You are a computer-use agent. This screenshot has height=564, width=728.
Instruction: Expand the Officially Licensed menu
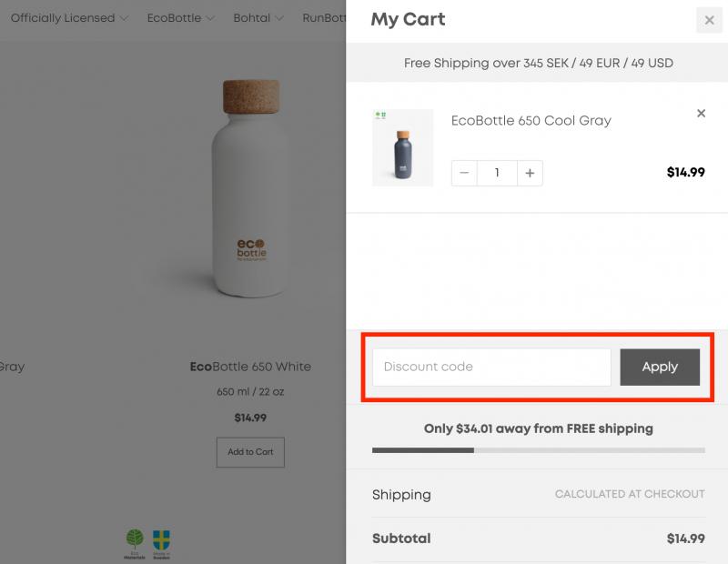[x=69, y=18]
